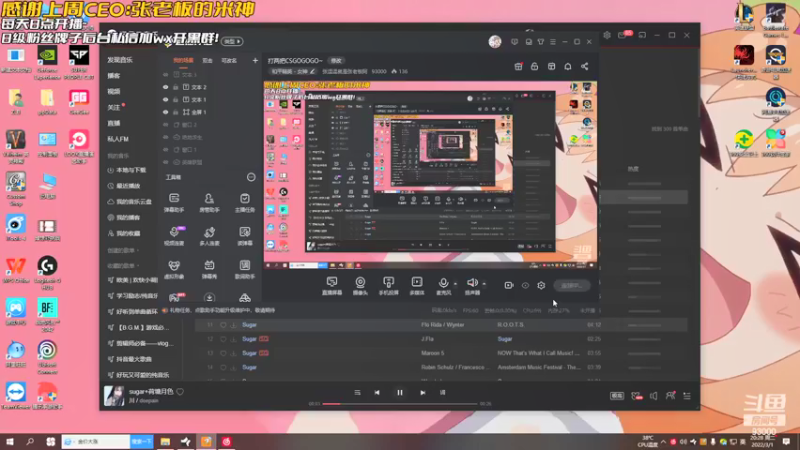Click the 搜索一下 button on the taskbar

pyautogui.click(x=141, y=441)
